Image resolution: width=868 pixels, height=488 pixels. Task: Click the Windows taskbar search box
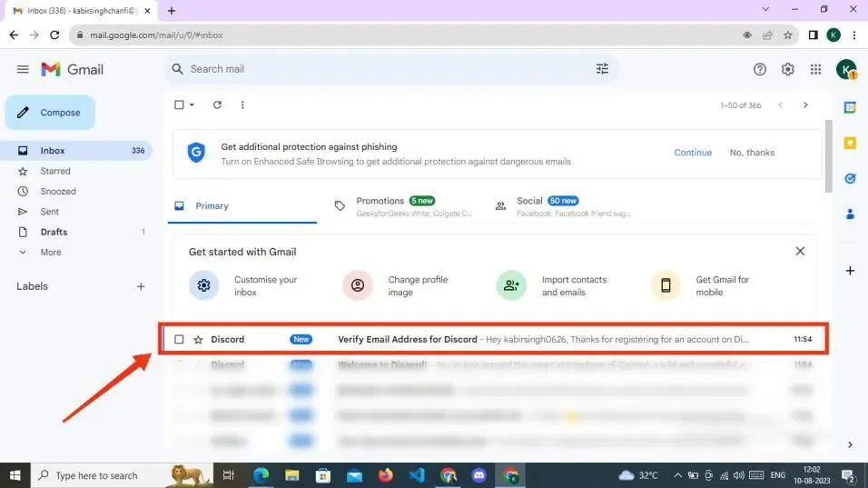(122, 475)
